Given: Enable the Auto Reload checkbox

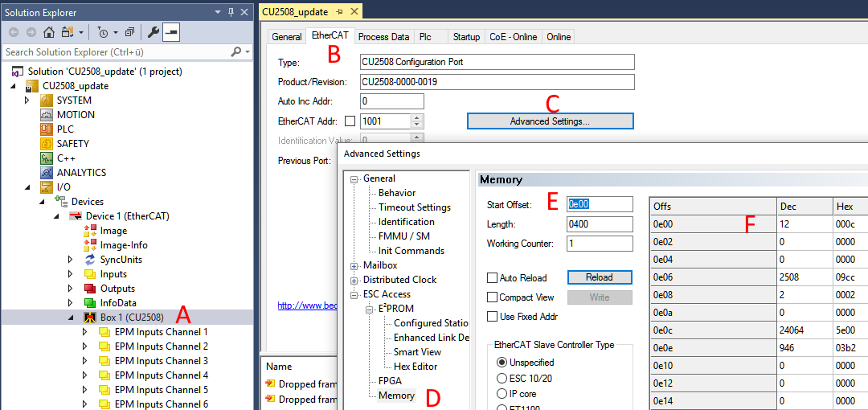Looking at the screenshot, I should point(492,277).
